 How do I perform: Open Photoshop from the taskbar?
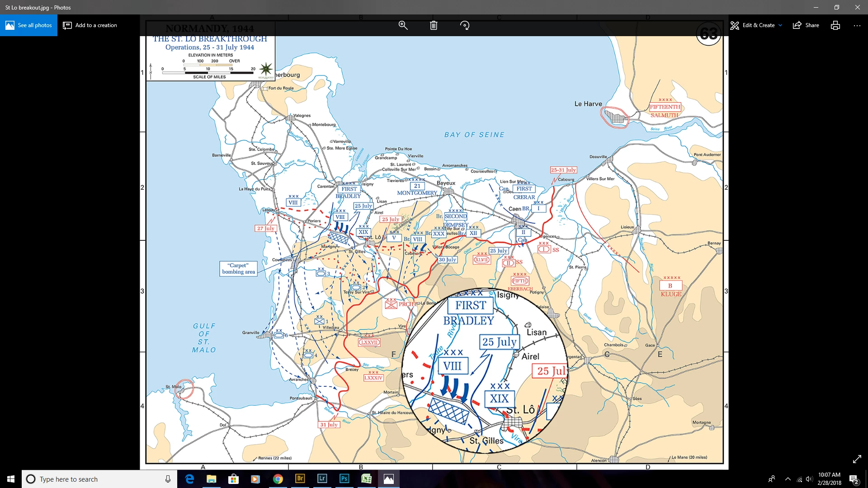[x=344, y=479]
